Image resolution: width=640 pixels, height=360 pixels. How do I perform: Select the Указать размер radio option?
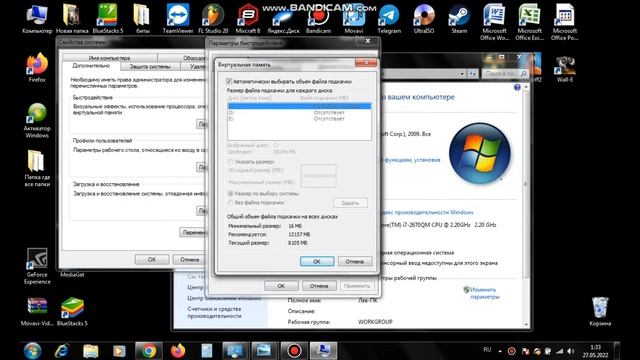231,162
